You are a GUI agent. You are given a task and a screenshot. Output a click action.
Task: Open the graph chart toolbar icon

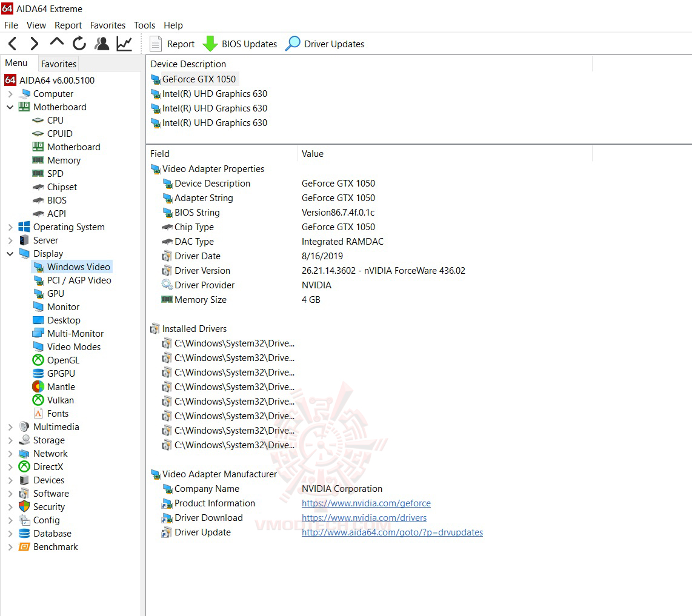(x=124, y=43)
